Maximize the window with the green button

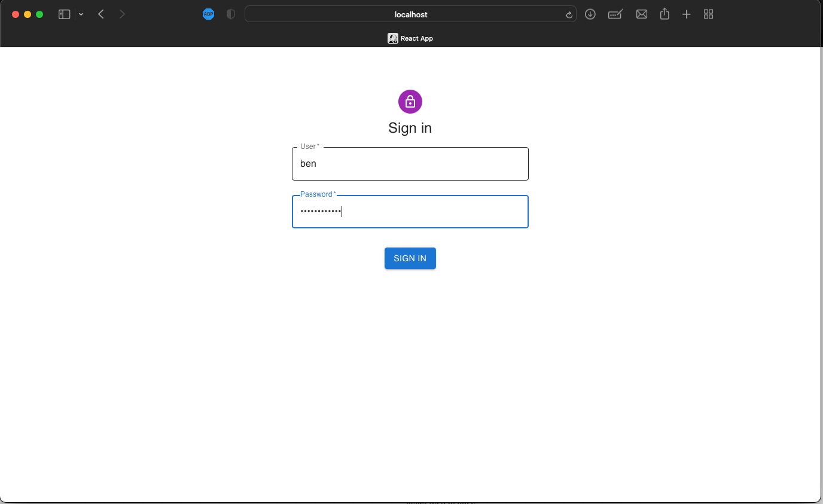point(39,14)
